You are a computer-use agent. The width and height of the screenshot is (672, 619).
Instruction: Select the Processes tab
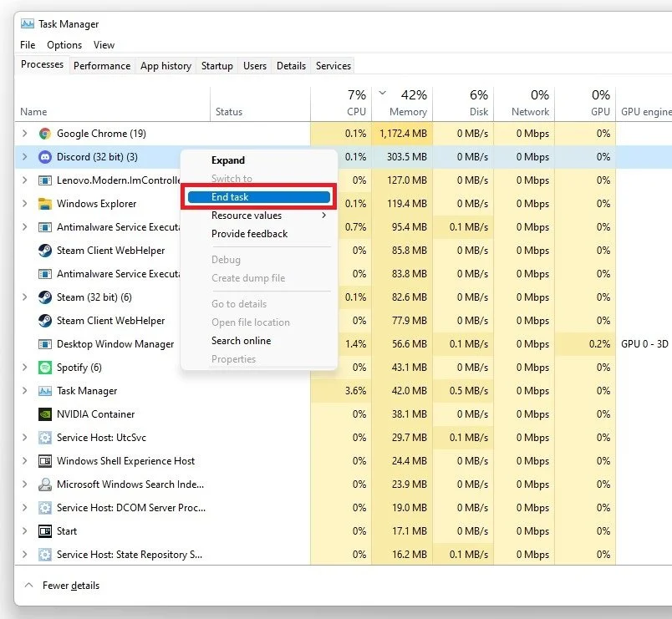(42, 64)
